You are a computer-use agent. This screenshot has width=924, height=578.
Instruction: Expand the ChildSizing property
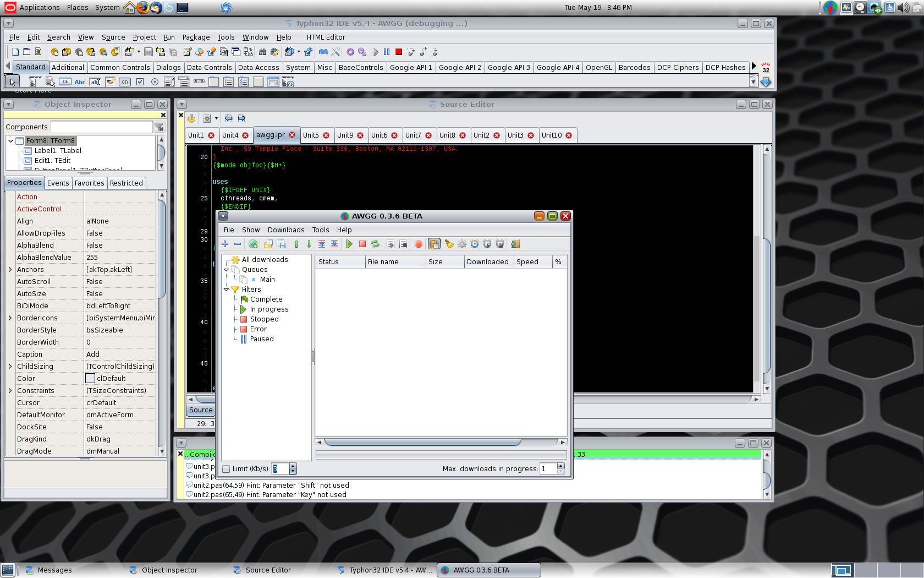pyautogui.click(x=10, y=367)
